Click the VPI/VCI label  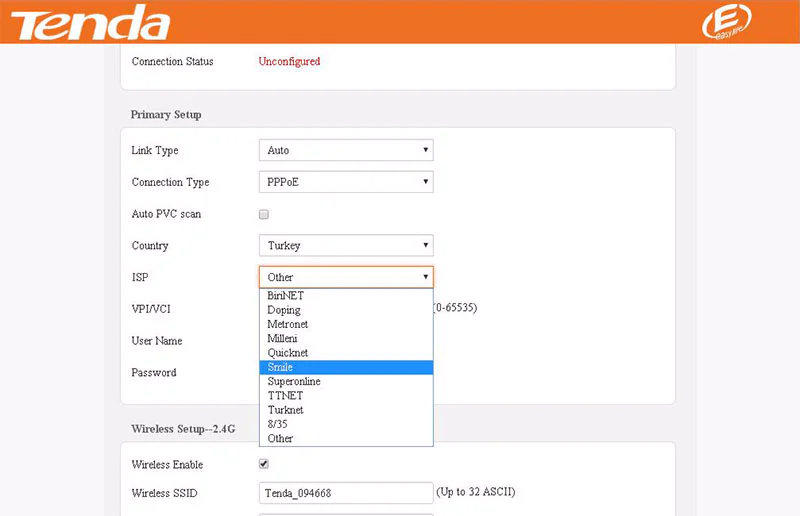click(x=151, y=309)
